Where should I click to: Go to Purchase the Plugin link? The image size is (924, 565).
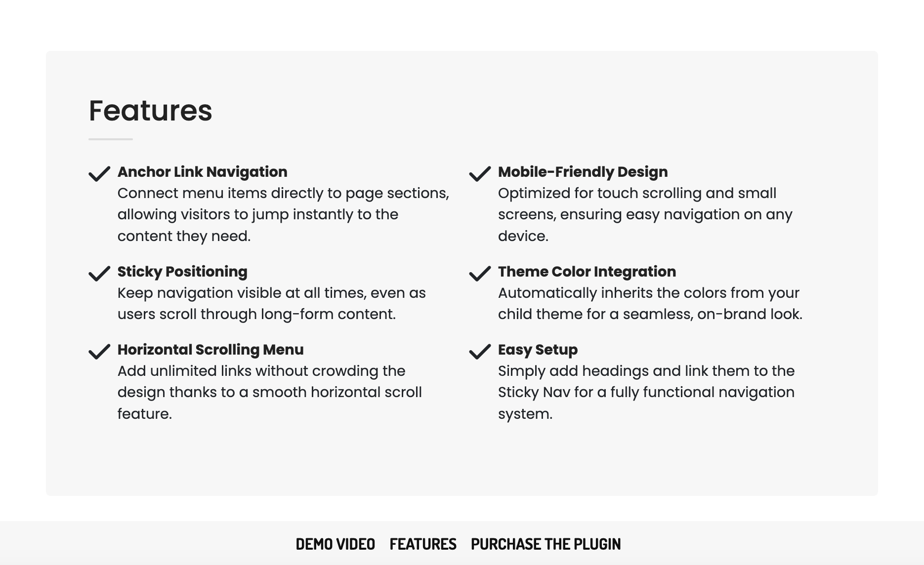click(546, 544)
